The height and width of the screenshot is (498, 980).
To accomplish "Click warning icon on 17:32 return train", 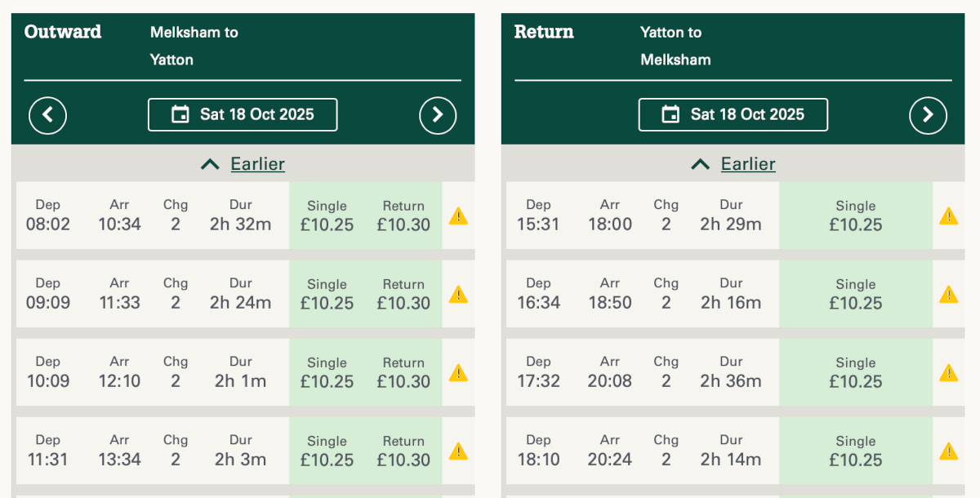I will point(948,373).
